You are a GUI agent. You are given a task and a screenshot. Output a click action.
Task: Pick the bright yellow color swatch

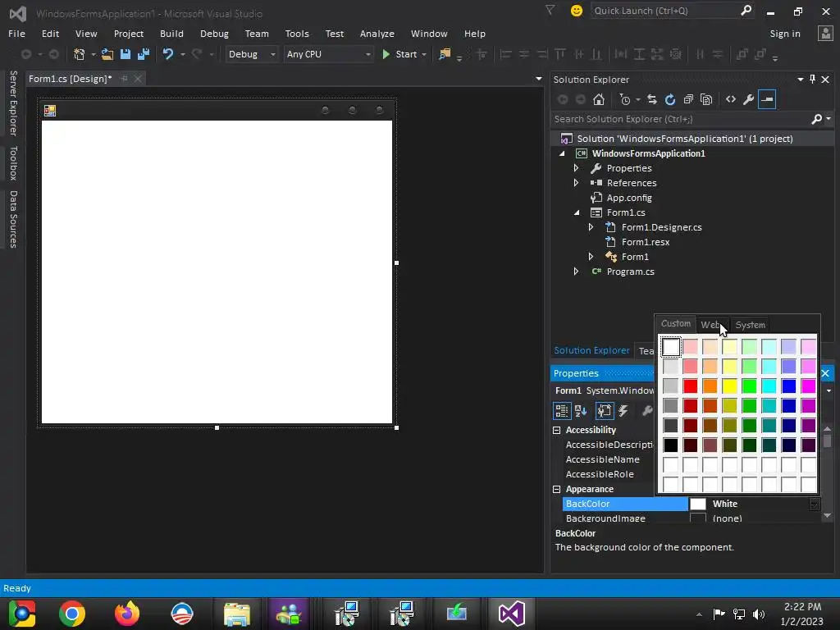pyautogui.click(x=729, y=386)
